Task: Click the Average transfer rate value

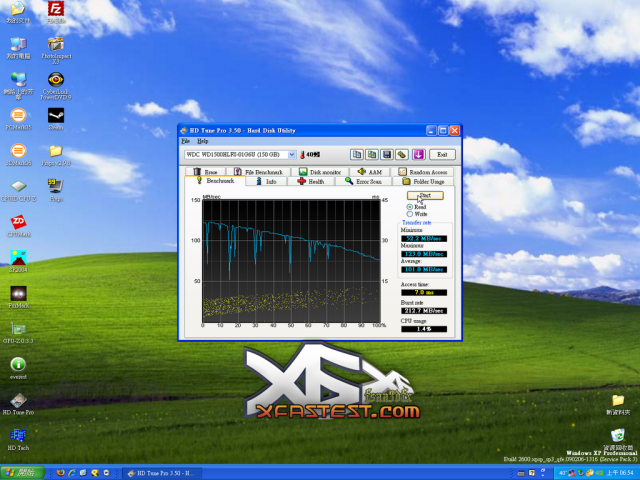Action: pyautogui.click(x=424, y=269)
